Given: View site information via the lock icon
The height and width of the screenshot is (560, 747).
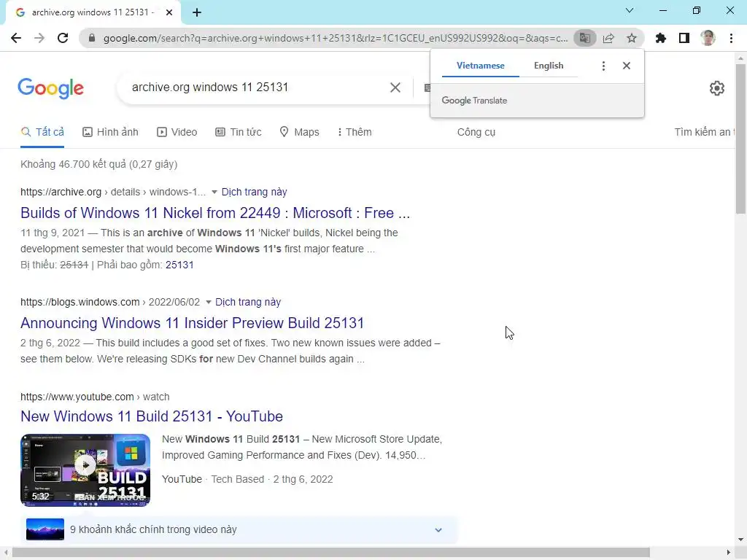Looking at the screenshot, I should pos(91,38).
